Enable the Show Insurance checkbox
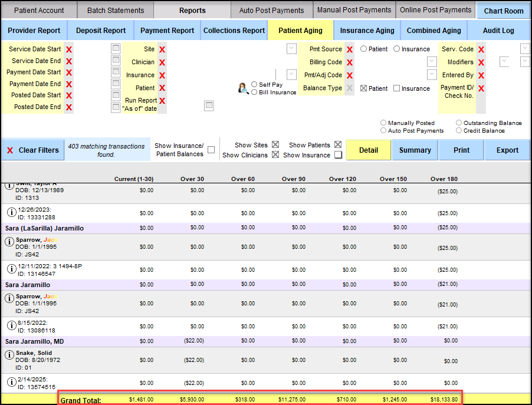 [338, 155]
